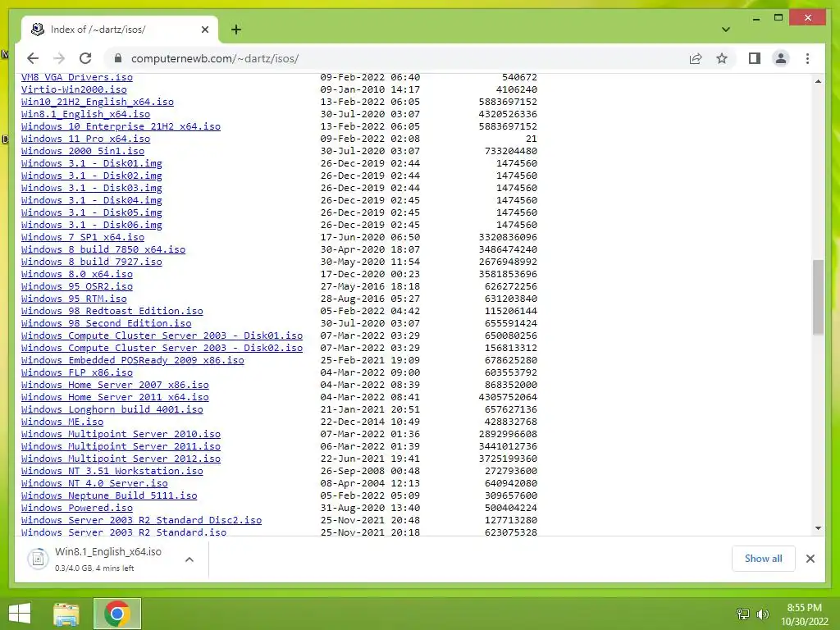The height and width of the screenshot is (630, 840).
Task: Open the volume tray icon
Action: 763,614
